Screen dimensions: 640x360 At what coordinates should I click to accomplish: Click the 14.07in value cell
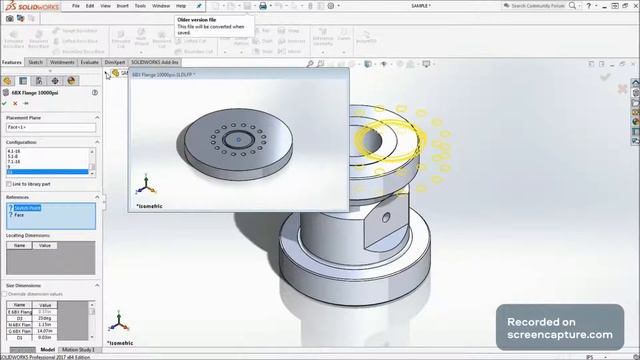coord(44,331)
